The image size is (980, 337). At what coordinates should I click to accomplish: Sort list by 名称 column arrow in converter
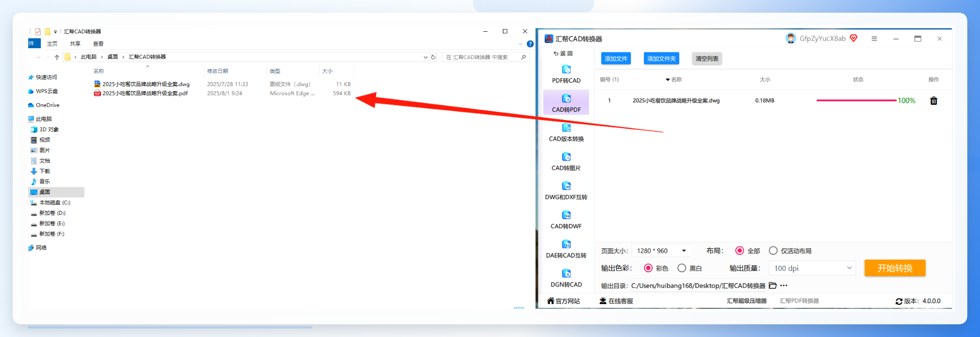coord(668,80)
